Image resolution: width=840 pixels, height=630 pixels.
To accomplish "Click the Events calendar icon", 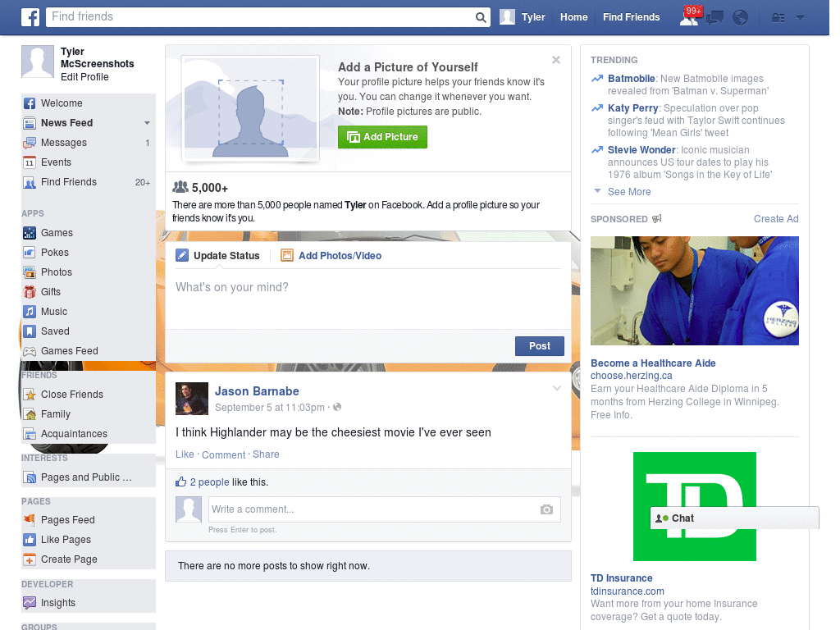I will tap(30, 162).
